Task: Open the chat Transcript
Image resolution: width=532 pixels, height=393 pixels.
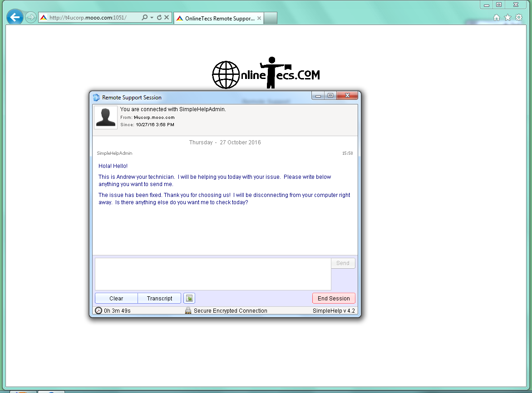Action: [x=159, y=299]
